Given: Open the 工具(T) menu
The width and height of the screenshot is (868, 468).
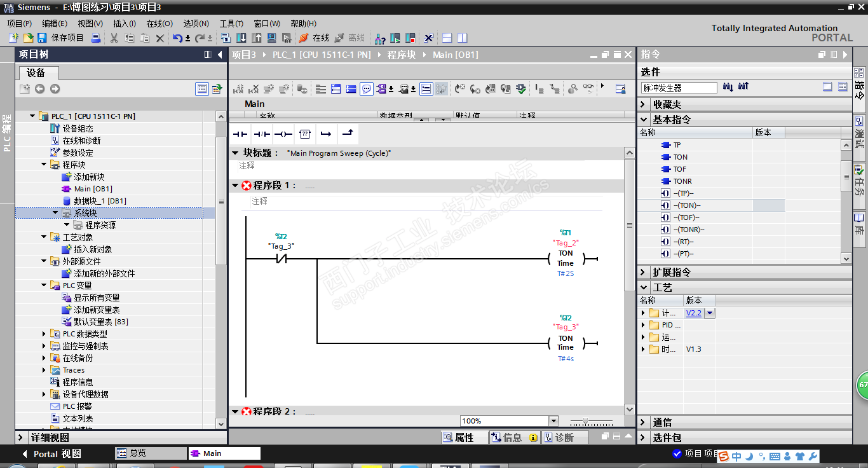Looking at the screenshot, I should 232,24.
